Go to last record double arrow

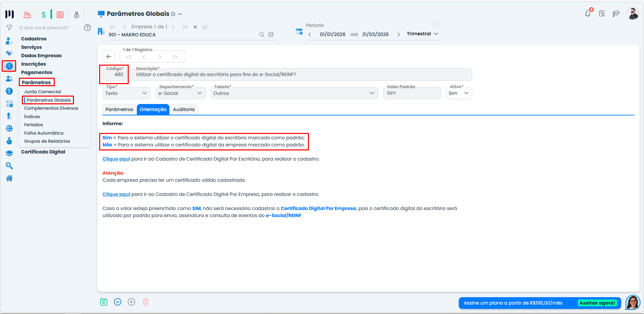[x=175, y=57]
